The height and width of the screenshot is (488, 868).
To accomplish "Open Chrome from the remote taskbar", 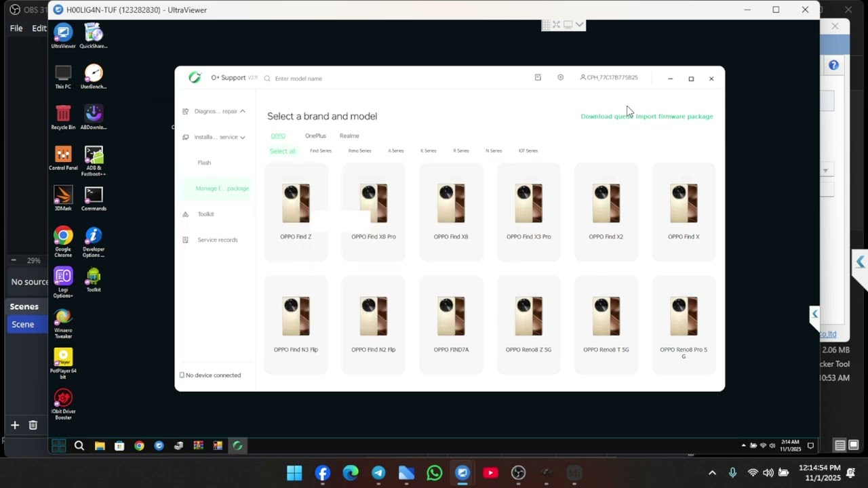I will pos(139,445).
